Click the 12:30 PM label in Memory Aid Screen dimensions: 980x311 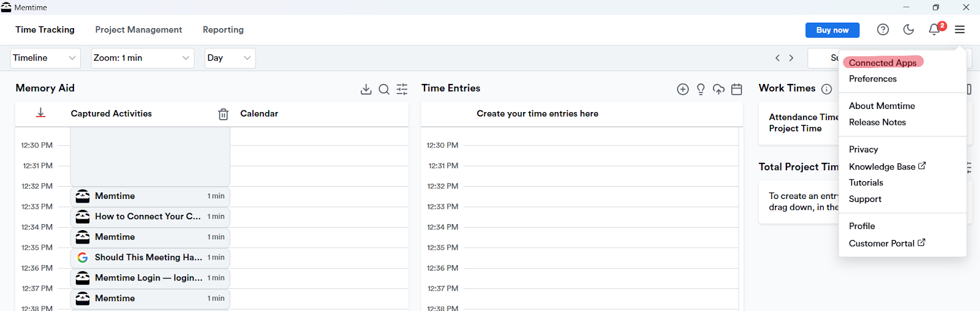point(37,145)
